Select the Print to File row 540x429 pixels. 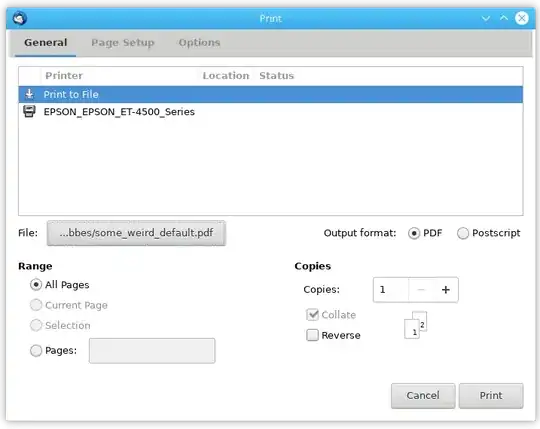coord(271,94)
